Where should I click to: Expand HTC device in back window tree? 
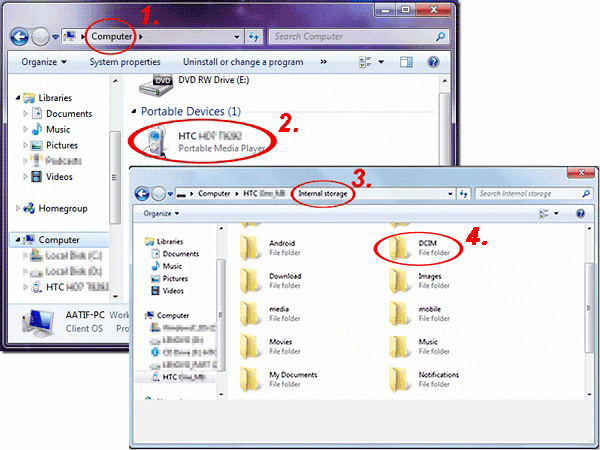point(25,287)
